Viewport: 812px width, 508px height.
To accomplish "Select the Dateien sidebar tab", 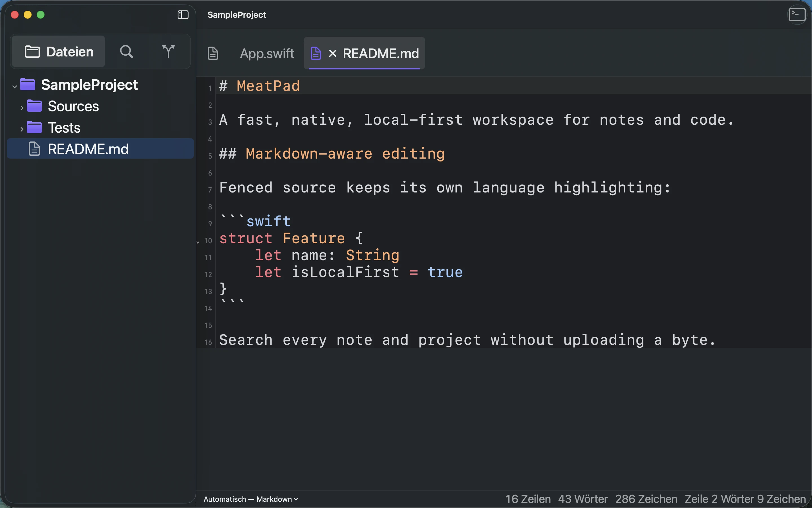I will 59,52.
